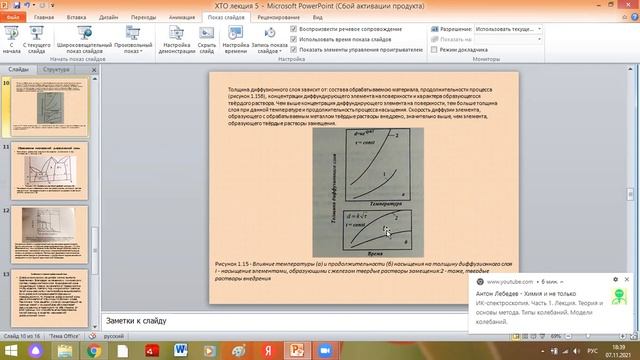Viewport: 640px width, 360px height.
Task: Open the Файл tab
Action: [x=13, y=17]
